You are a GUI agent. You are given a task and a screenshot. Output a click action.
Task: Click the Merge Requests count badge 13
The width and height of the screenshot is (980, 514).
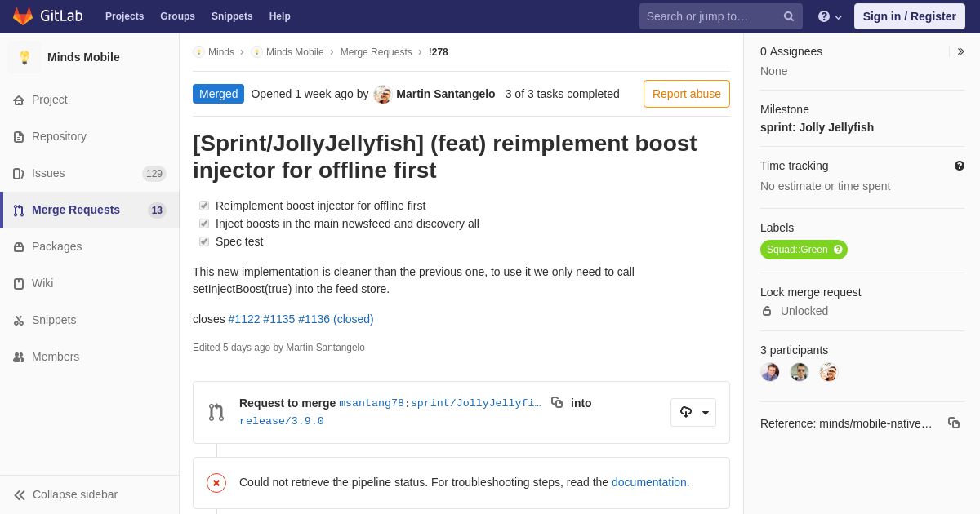pyautogui.click(x=157, y=210)
